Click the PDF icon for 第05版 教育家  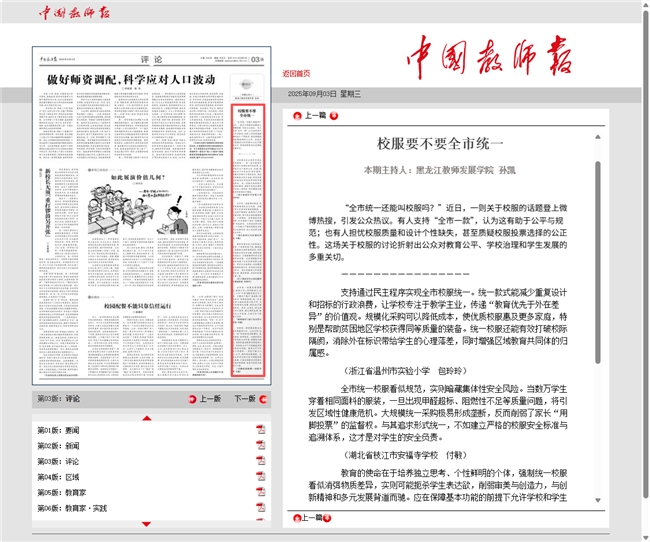(x=260, y=493)
